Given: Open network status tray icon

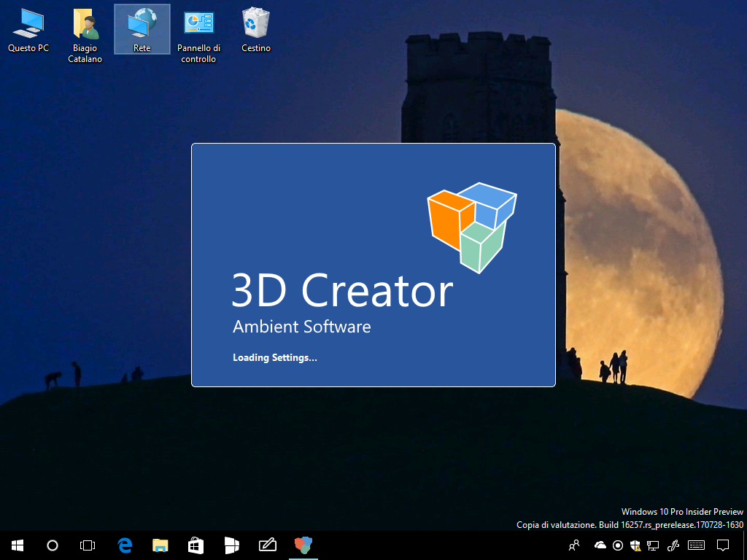Looking at the screenshot, I should pyautogui.click(x=653, y=545).
